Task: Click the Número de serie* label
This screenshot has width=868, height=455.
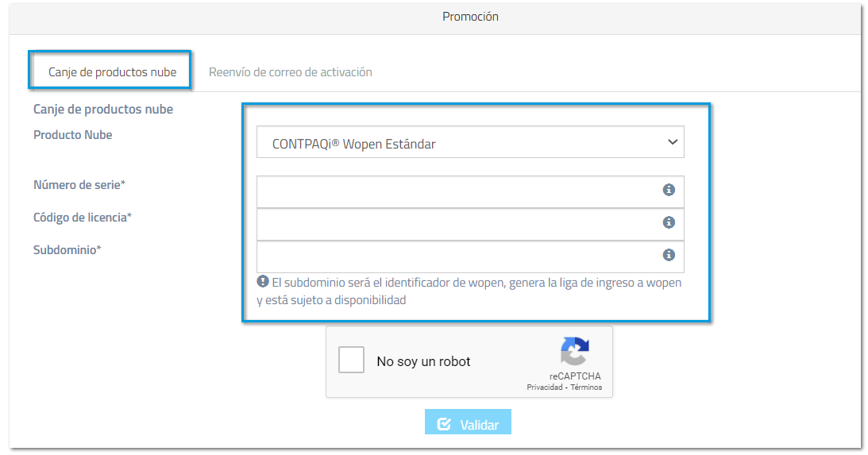Action: click(x=79, y=185)
